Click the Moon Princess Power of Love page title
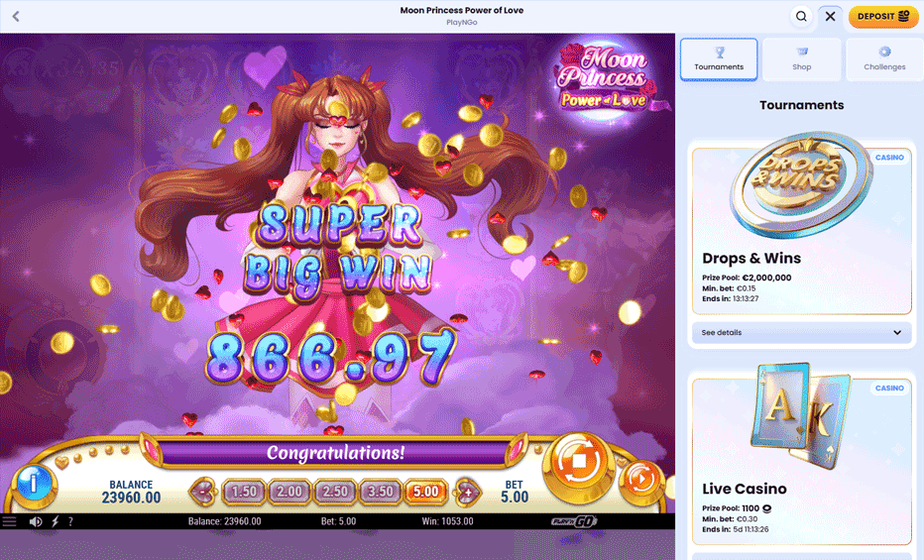 coord(461,10)
